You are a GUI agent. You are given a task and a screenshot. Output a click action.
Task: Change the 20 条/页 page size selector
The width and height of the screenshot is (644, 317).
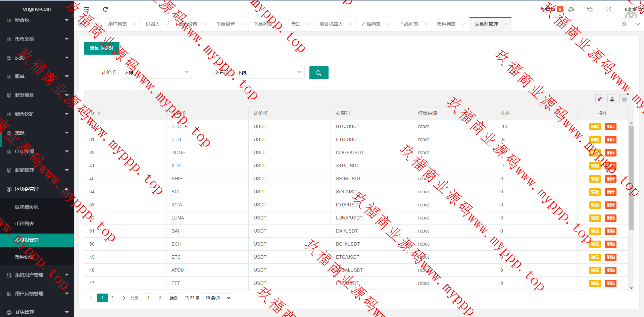click(x=217, y=298)
